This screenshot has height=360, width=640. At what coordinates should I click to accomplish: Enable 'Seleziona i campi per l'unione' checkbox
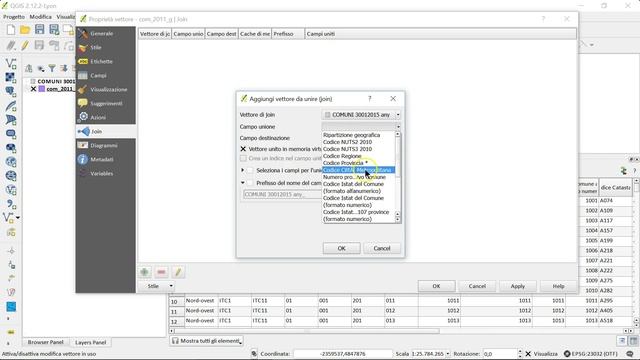coord(250,170)
